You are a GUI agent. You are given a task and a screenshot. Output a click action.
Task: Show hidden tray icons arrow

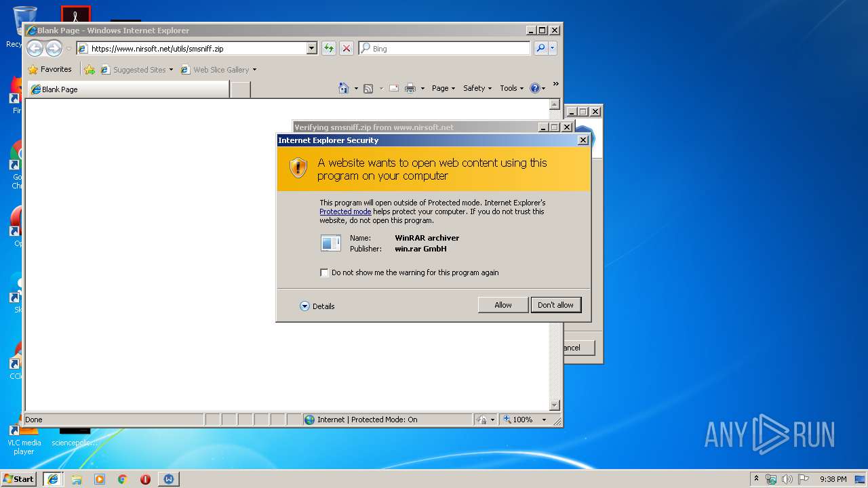[757, 479]
